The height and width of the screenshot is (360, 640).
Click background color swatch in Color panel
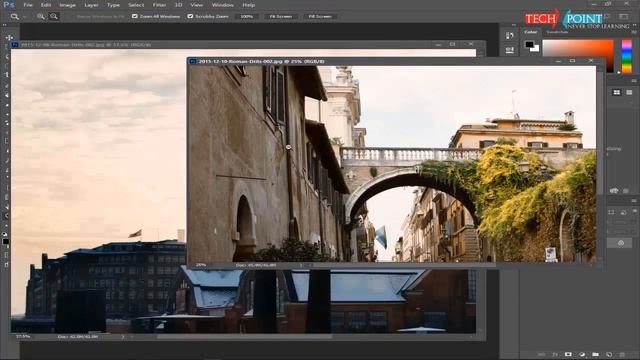[x=536, y=49]
